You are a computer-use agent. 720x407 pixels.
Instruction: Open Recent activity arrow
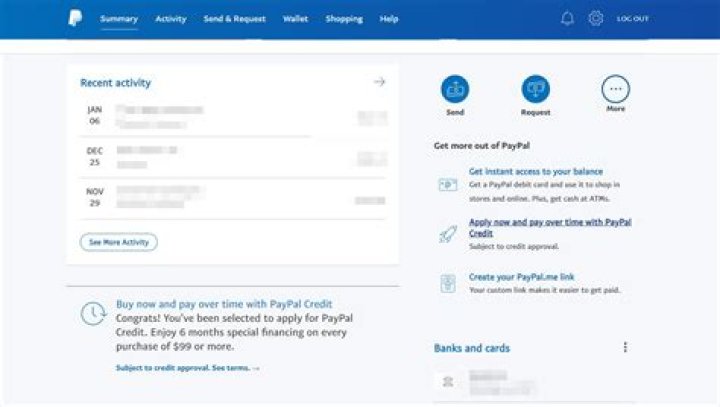pyautogui.click(x=379, y=82)
